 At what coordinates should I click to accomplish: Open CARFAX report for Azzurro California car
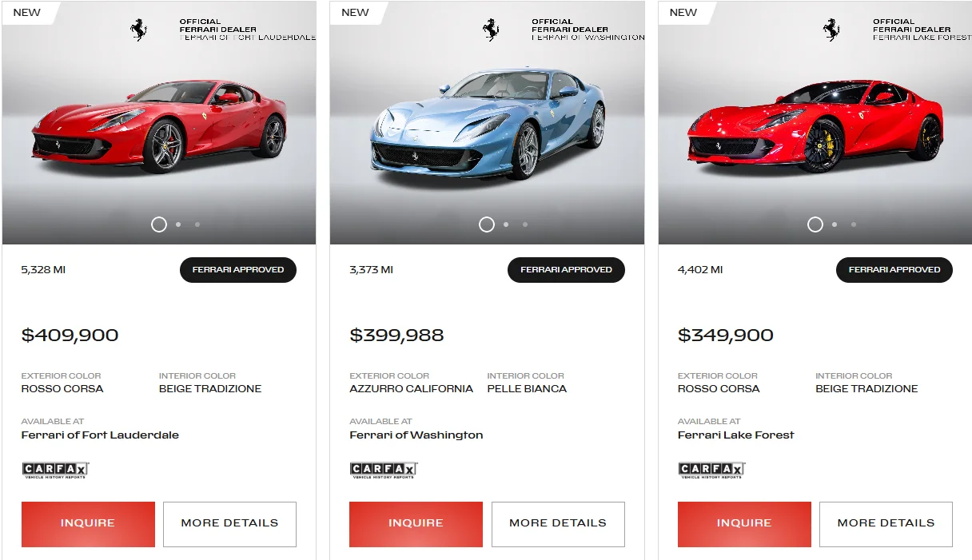[384, 471]
